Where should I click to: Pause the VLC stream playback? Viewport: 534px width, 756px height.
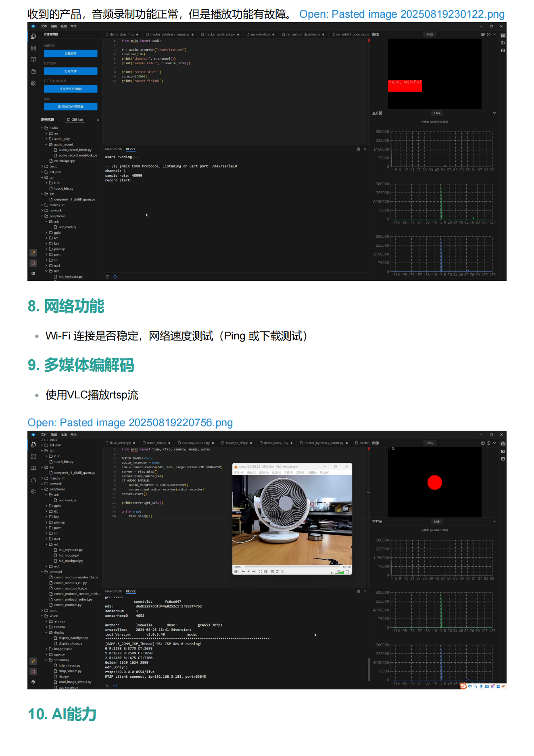(x=236, y=572)
